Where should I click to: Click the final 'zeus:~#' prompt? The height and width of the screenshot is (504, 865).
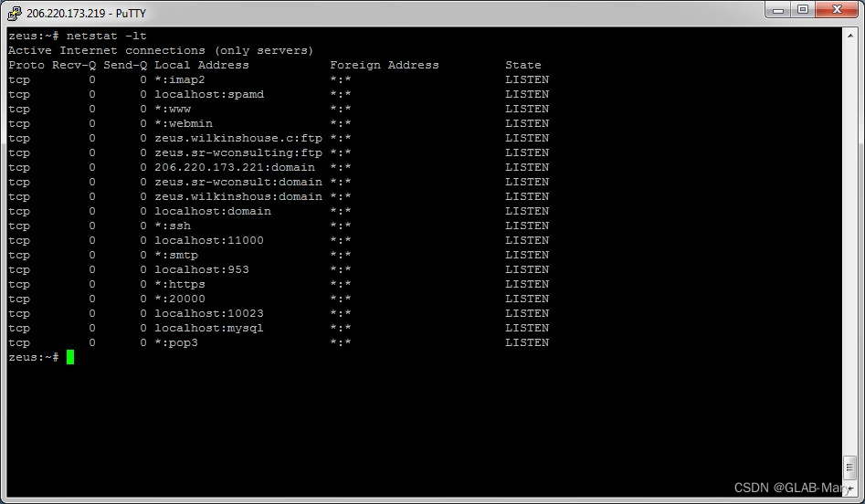(34, 357)
